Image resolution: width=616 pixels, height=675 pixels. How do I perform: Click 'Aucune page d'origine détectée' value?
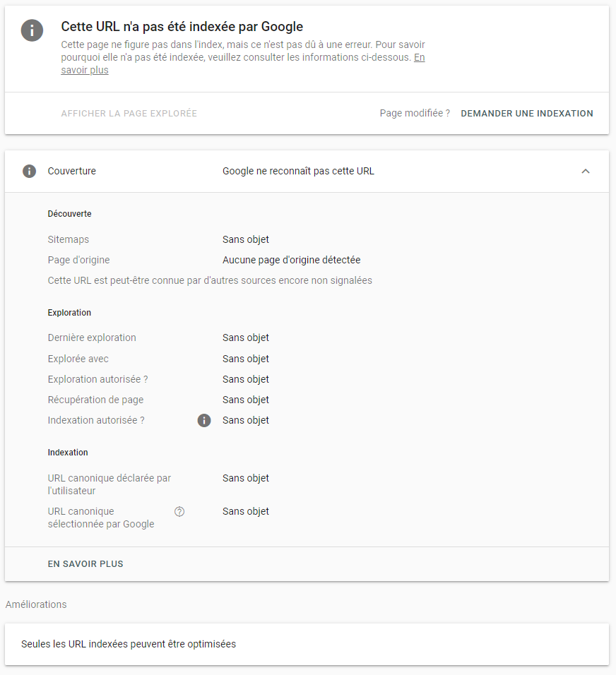tap(291, 260)
